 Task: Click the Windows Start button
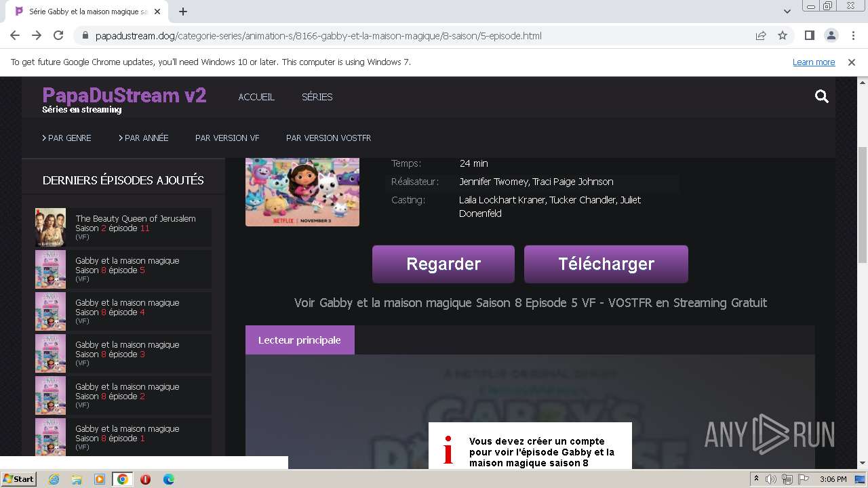click(18, 479)
